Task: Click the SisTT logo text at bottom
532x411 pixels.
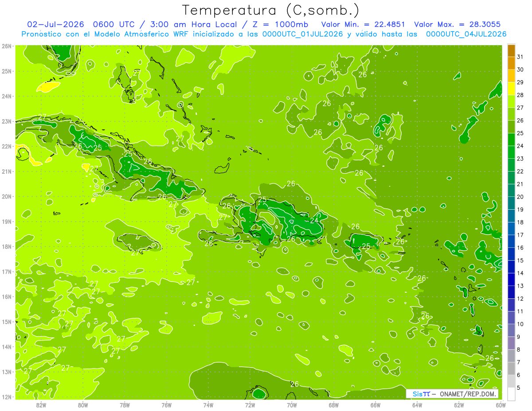Action: (421, 394)
